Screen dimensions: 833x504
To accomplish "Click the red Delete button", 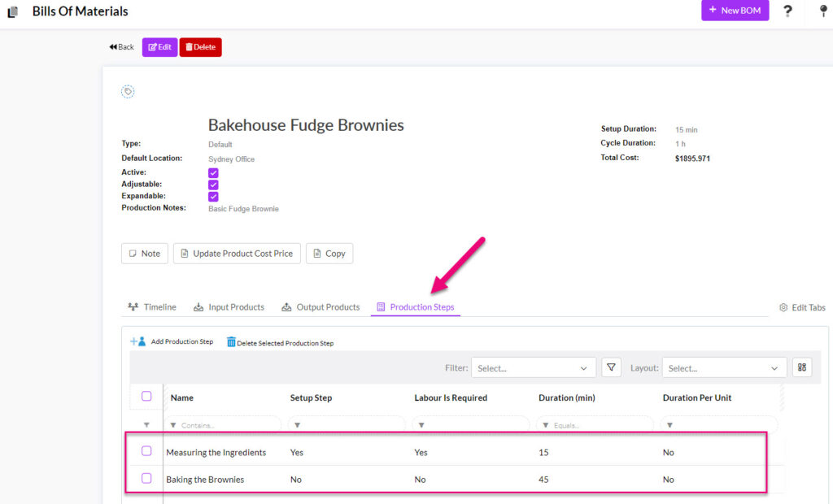I will coord(200,47).
